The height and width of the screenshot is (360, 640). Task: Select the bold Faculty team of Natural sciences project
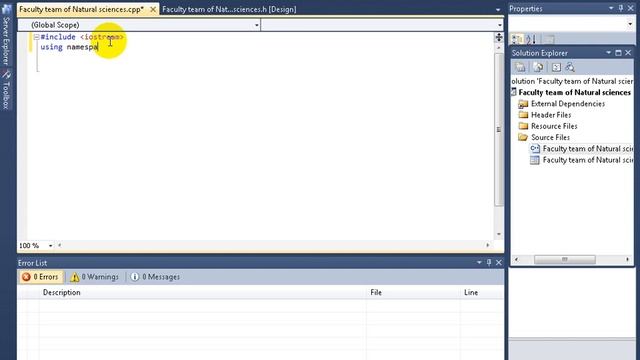pyautogui.click(x=575, y=93)
